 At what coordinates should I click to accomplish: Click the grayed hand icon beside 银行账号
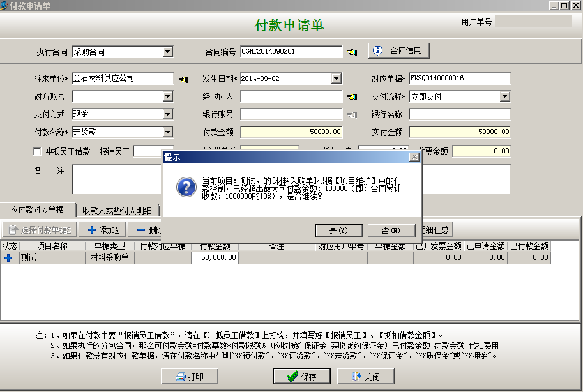352,115
